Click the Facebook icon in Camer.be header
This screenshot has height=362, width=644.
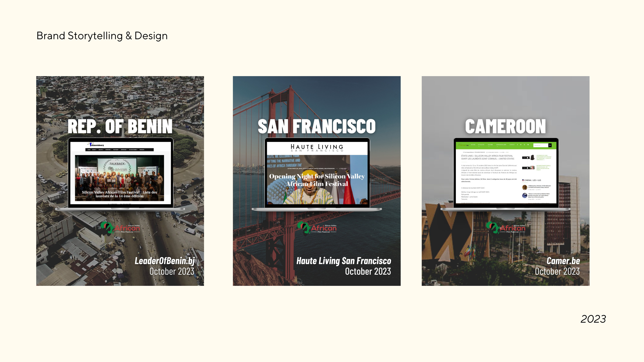pos(518,145)
